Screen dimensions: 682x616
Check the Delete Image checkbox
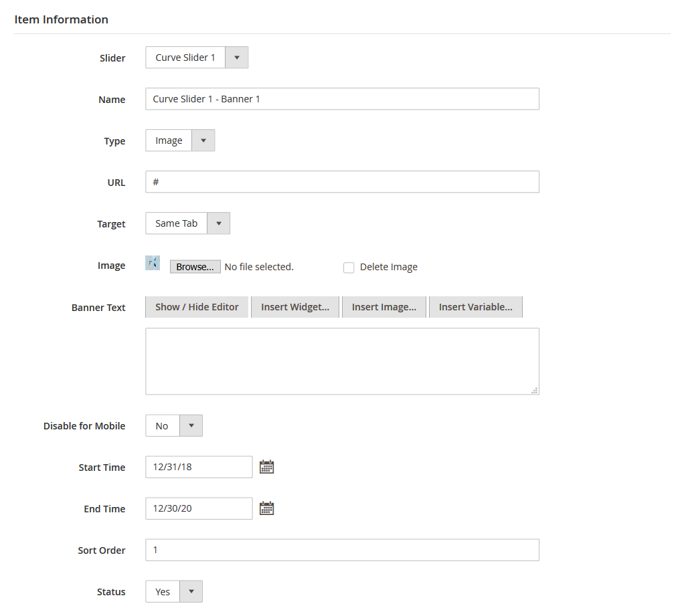349,268
